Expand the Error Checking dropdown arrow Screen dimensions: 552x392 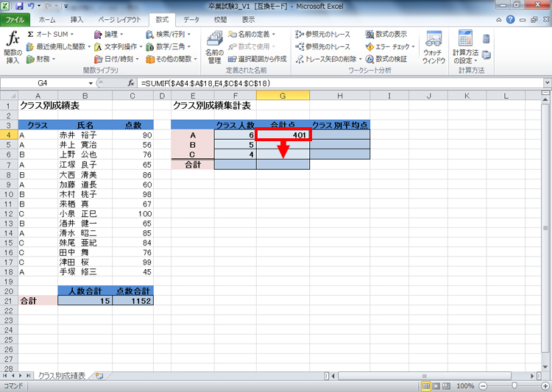click(x=413, y=46)
